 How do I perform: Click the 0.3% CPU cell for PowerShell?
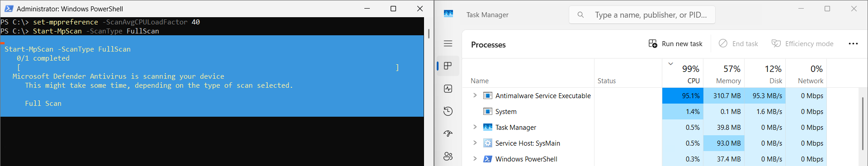click(x=683, y=159)
